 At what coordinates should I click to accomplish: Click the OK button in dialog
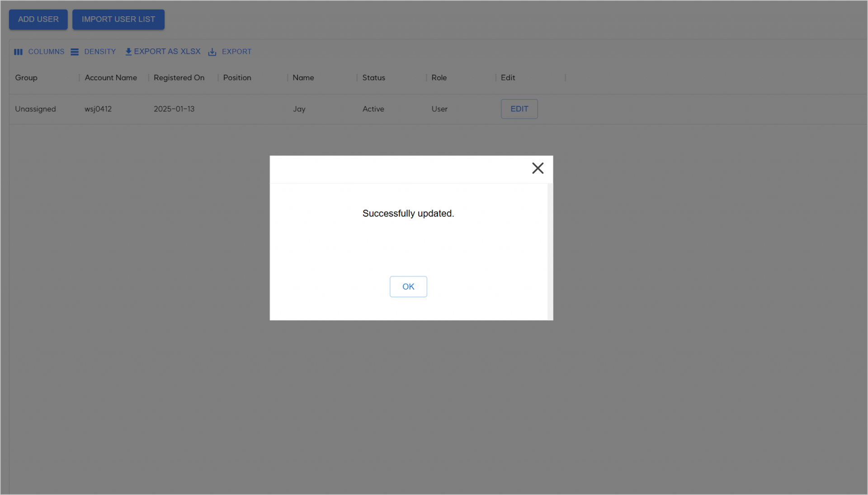coord(408,286)
